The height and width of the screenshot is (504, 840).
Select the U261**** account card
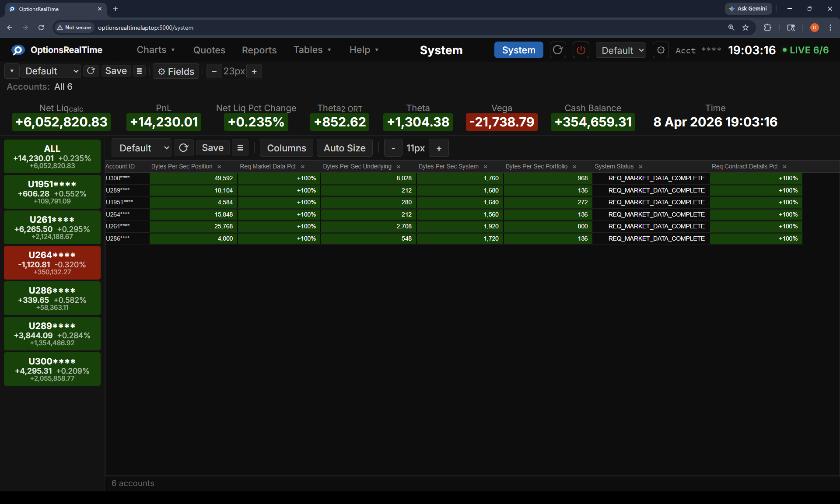pyautogui.click(x=52, y=227)
